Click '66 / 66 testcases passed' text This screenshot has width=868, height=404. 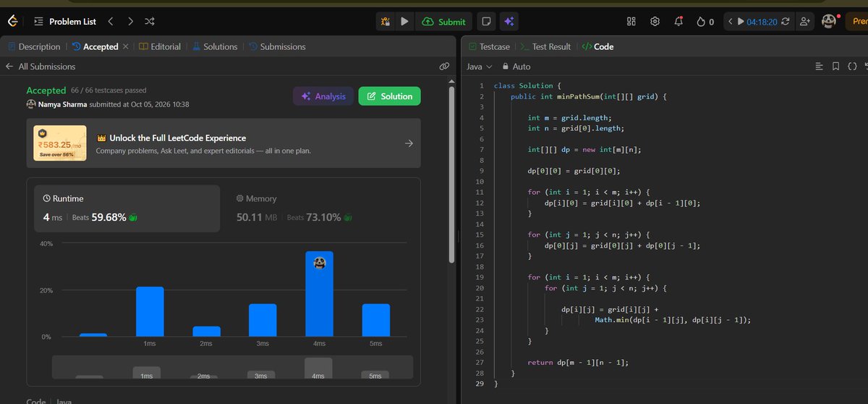pyautogui.click(x=109, y=91)
